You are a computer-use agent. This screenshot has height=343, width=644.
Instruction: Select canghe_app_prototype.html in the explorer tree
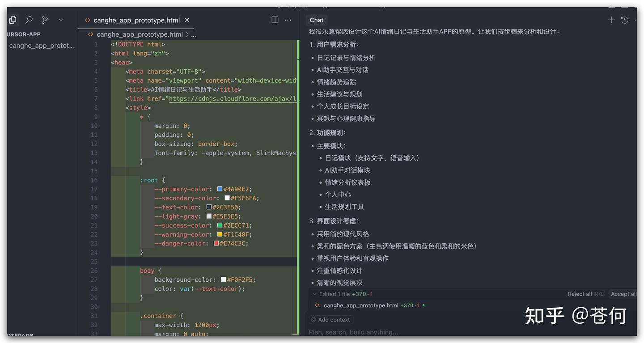pyautogui.click(x=42, y=45)
